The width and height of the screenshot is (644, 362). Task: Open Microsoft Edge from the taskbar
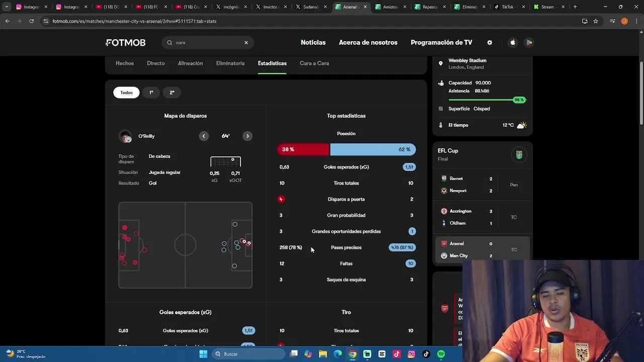[x=338, y=354]
